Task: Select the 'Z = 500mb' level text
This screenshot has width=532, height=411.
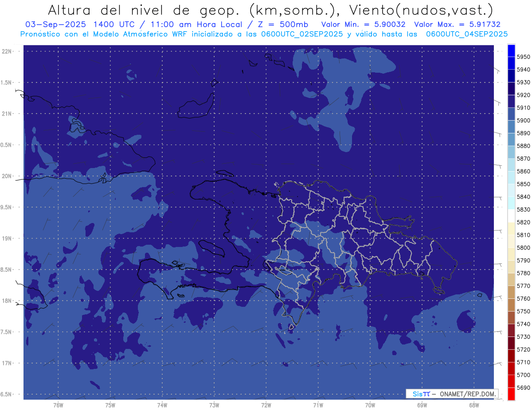Action: [x=282, y=25]
